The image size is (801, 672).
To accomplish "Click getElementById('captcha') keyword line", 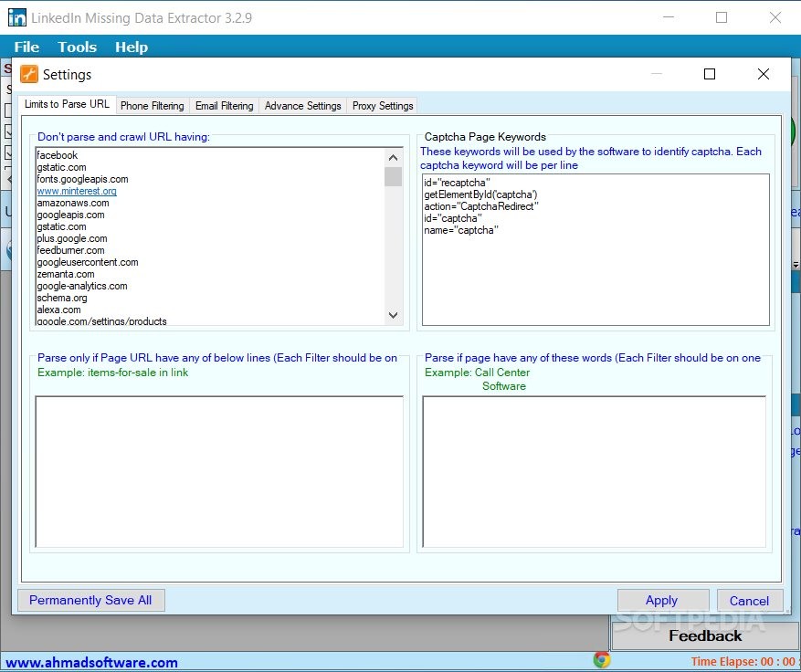I will pyautogui.click(x=480, y=194).
